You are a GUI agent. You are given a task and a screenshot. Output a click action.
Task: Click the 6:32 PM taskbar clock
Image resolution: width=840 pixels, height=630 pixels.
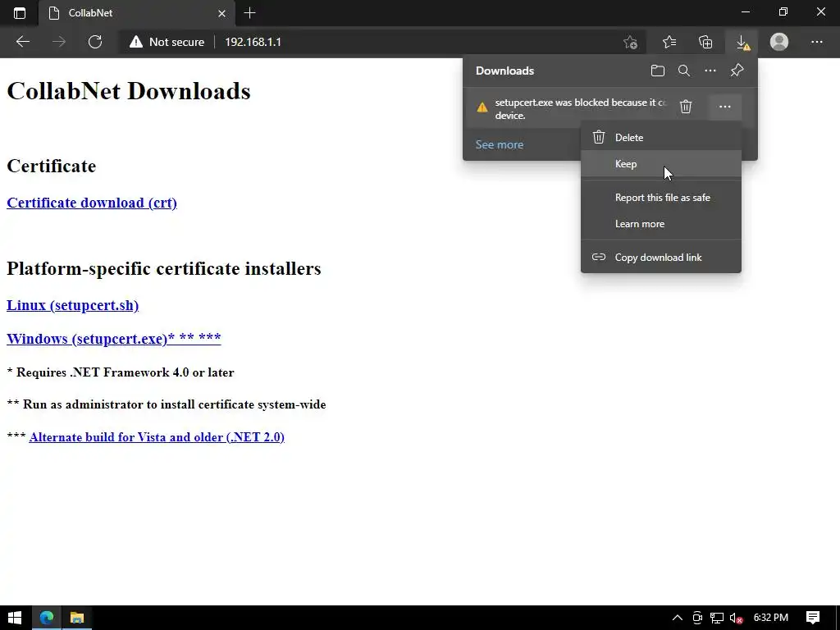770,618
